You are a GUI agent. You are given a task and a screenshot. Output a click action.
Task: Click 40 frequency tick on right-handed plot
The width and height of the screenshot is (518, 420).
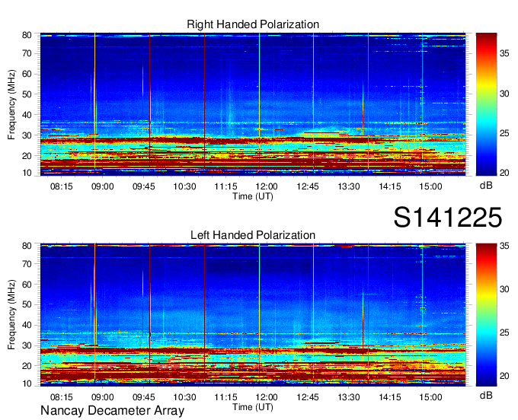pyautogui.click(x=27, y=115)
